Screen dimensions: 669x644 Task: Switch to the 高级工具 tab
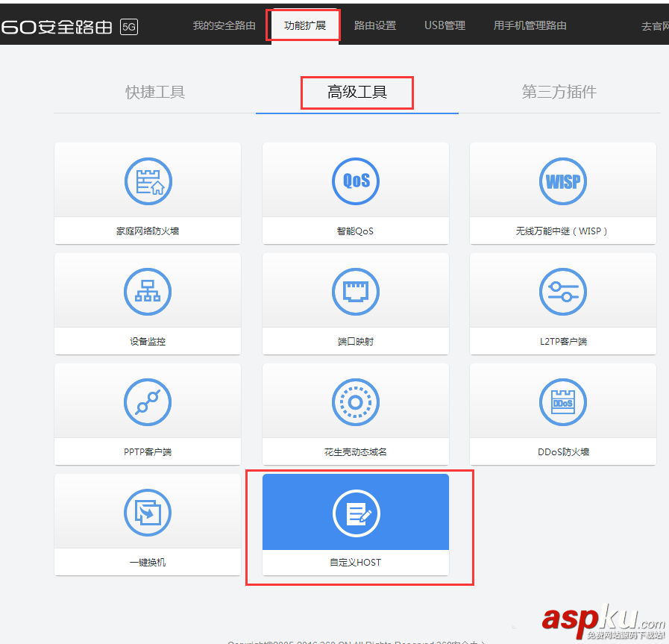(x=357, y=92)
